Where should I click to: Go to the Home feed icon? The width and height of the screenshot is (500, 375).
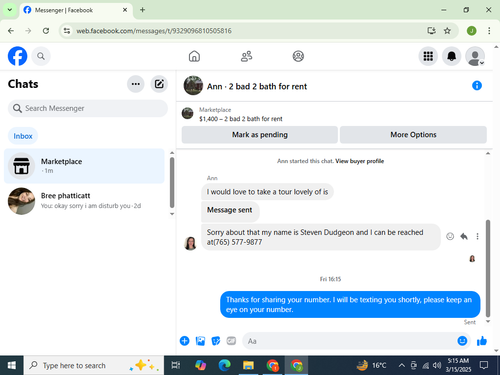coord(194,56)
